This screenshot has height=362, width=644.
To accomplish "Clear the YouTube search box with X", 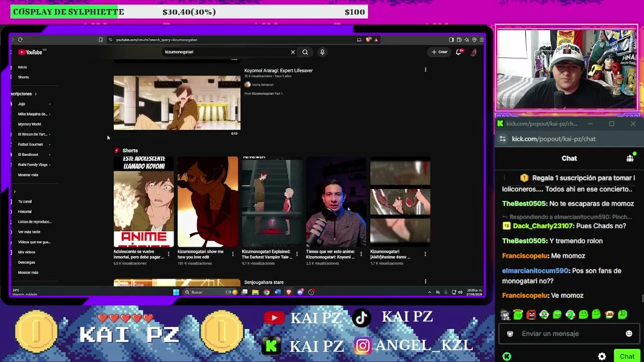I will 293,52.
